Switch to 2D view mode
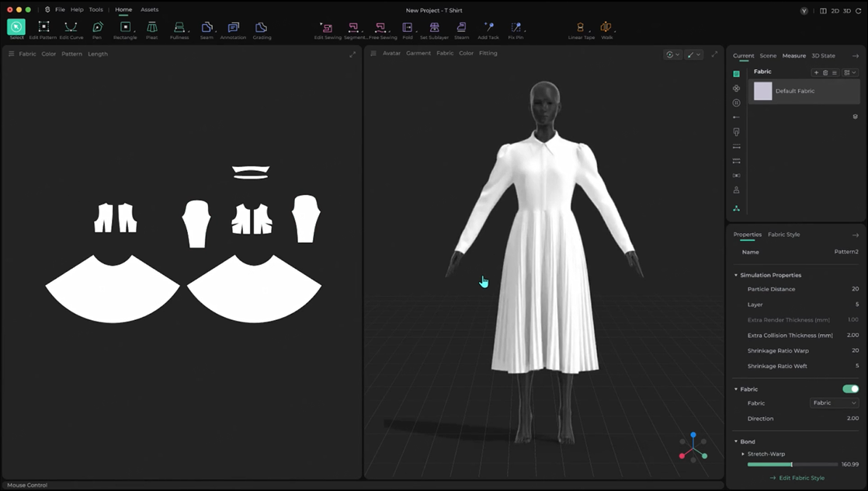Image resolution: width=868 pixels, height=491 pixels. click(835, 9)
